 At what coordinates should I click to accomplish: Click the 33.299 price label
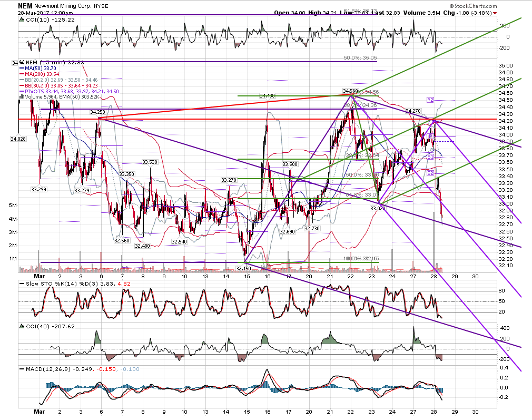point(38,190)
